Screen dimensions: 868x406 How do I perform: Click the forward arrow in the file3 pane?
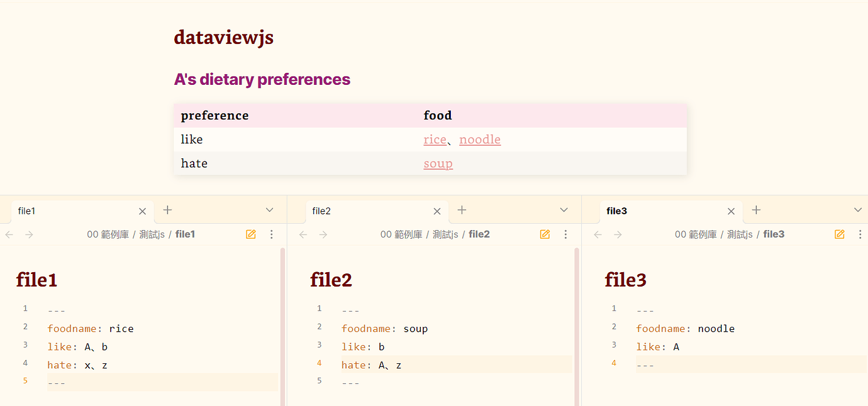pos(618,234)
